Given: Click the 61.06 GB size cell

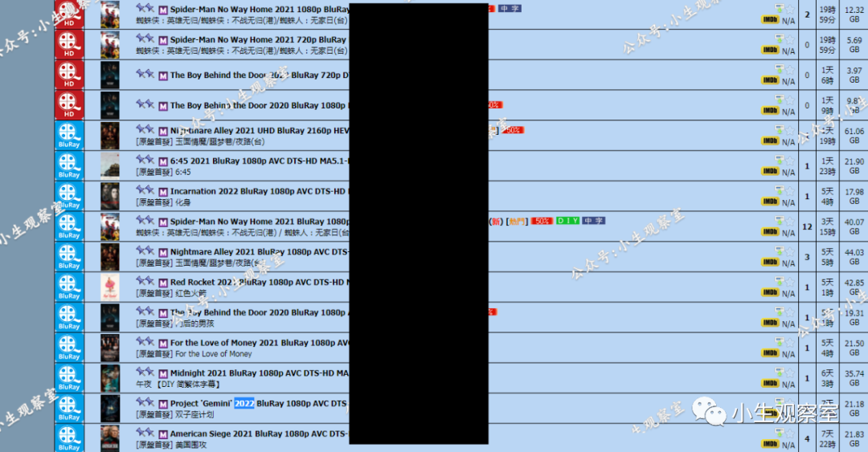Looking at the screenshot, I should coord(854,136).
